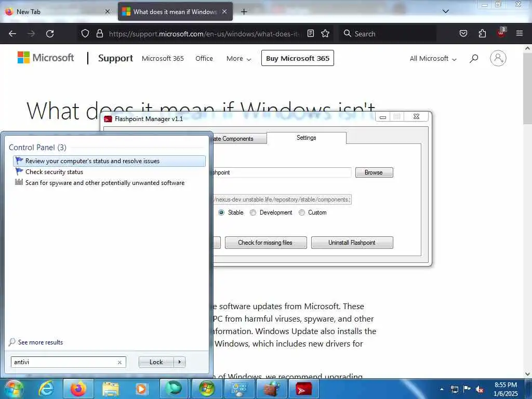Clear the Start menu search text
Viewport: 532px width, 399px height.
(x=119, y=362)
